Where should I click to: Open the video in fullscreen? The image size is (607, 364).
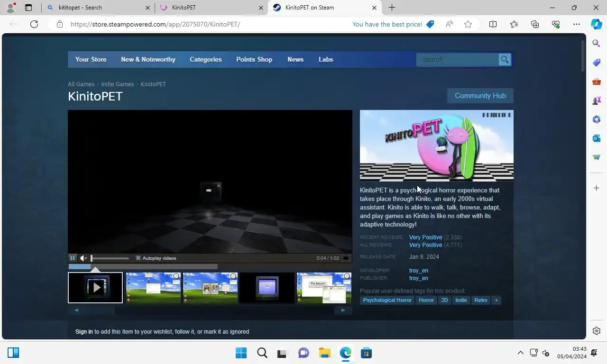click(x=346, y=258)
